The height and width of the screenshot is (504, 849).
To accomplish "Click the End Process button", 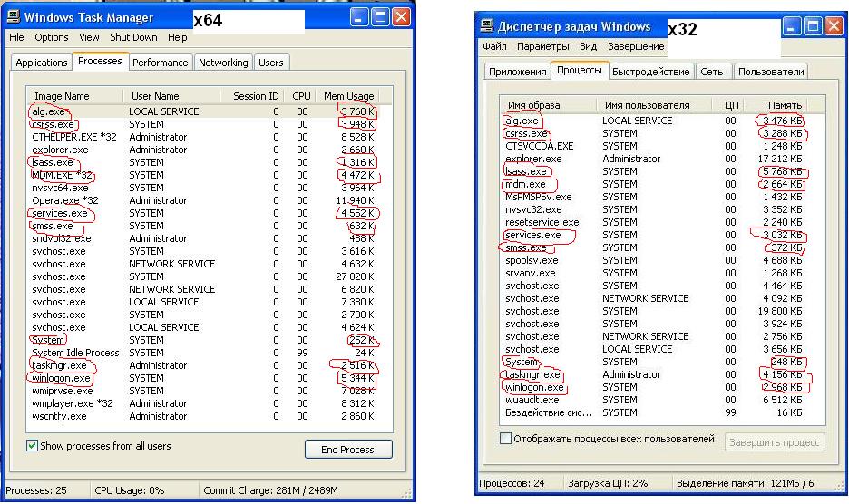I will [347, 450].
